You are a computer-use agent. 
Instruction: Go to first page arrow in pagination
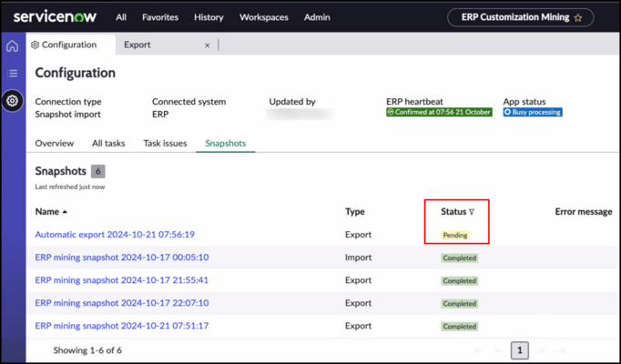click(x=478, y=350)
